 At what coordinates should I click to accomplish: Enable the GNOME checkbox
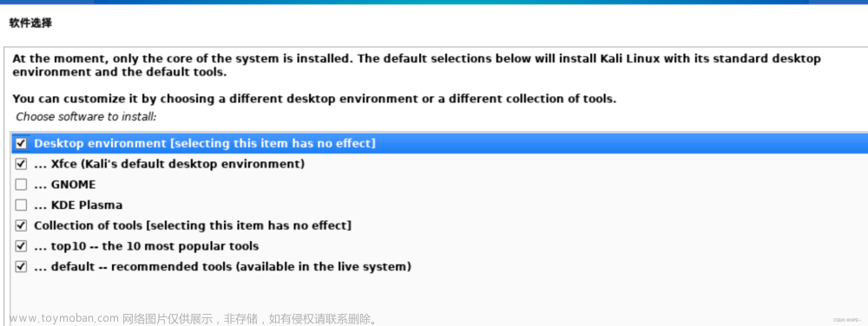[x=21, y=185]
